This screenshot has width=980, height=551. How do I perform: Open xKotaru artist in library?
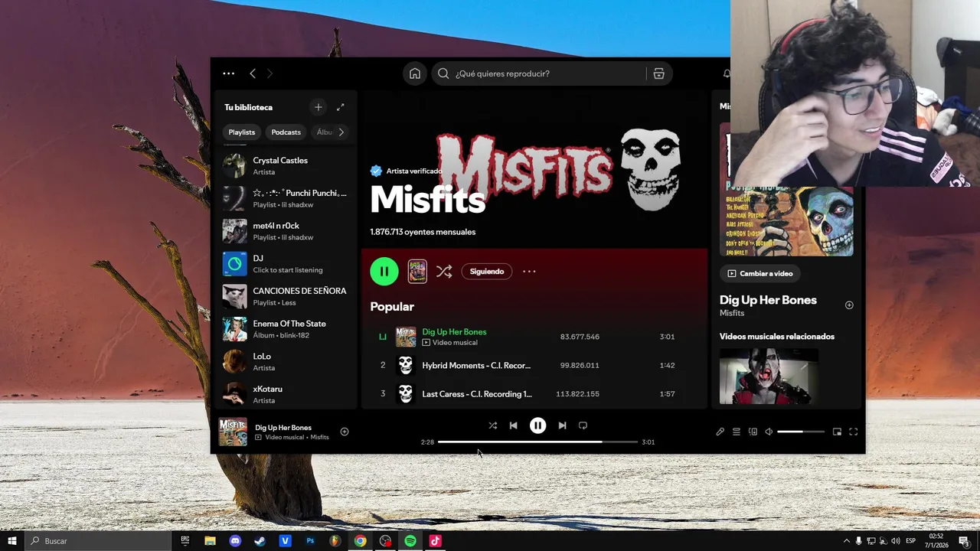285,394
